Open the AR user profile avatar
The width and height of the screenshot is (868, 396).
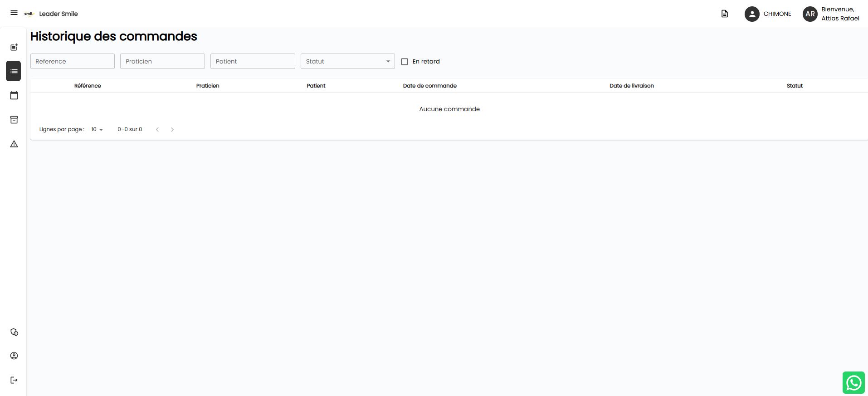click(810, 14)
